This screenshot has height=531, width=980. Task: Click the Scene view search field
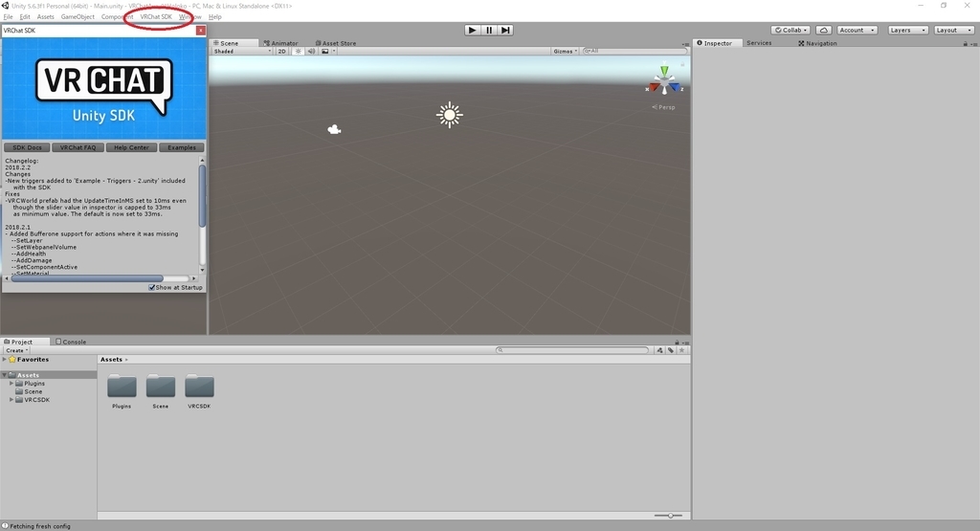pos(635,52)
